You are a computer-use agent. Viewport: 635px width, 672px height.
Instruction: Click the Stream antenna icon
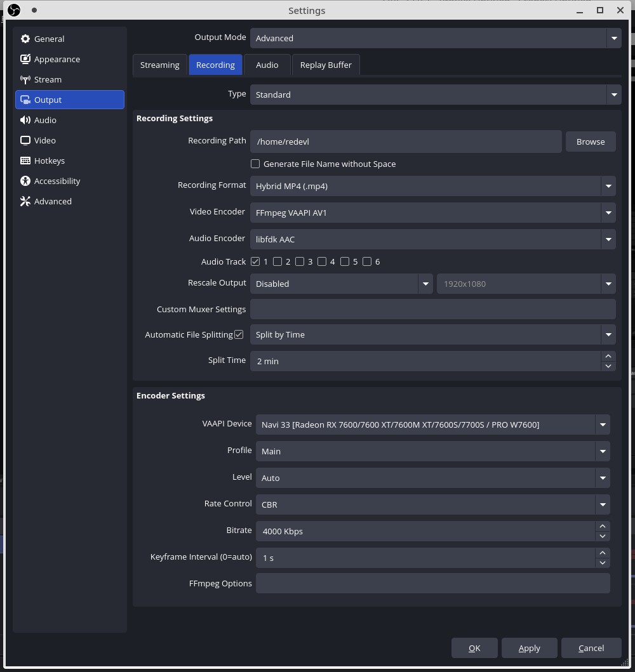(x=25, y=80)
